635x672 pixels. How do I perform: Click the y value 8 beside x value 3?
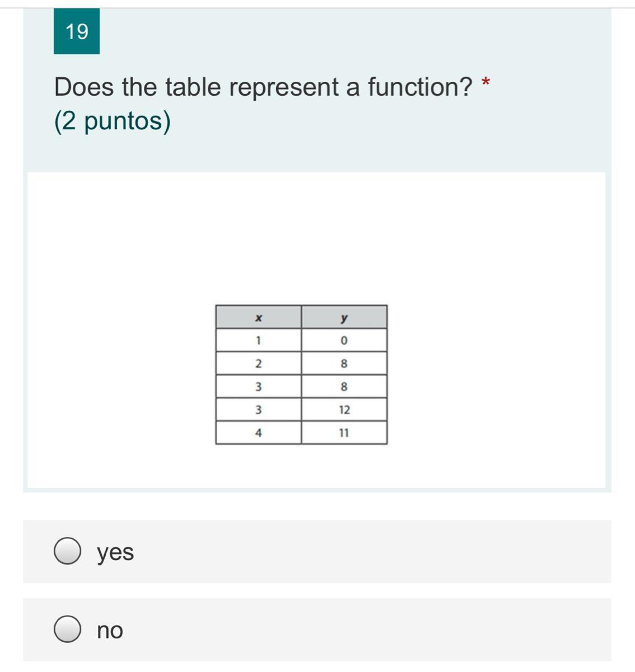[x=344, y=386]
